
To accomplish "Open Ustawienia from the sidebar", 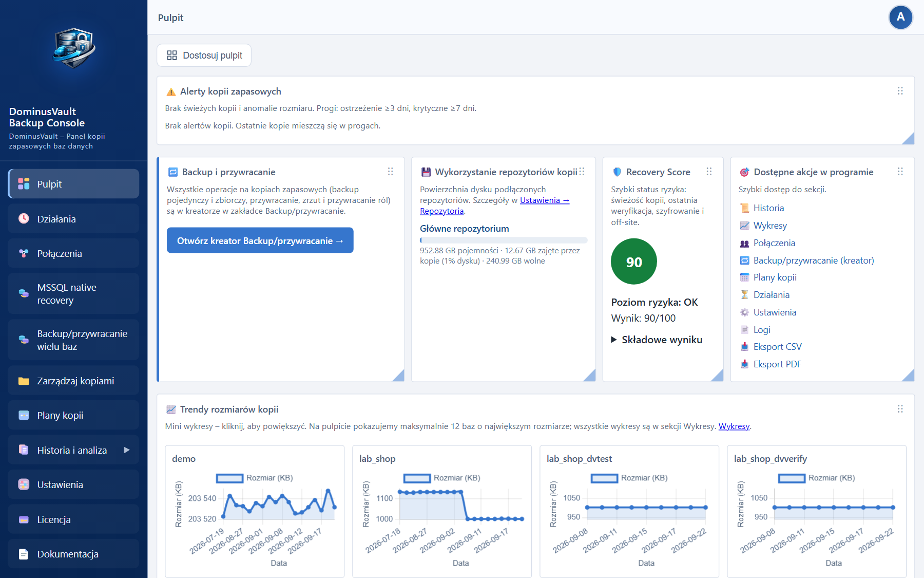I will coord(73,484).
